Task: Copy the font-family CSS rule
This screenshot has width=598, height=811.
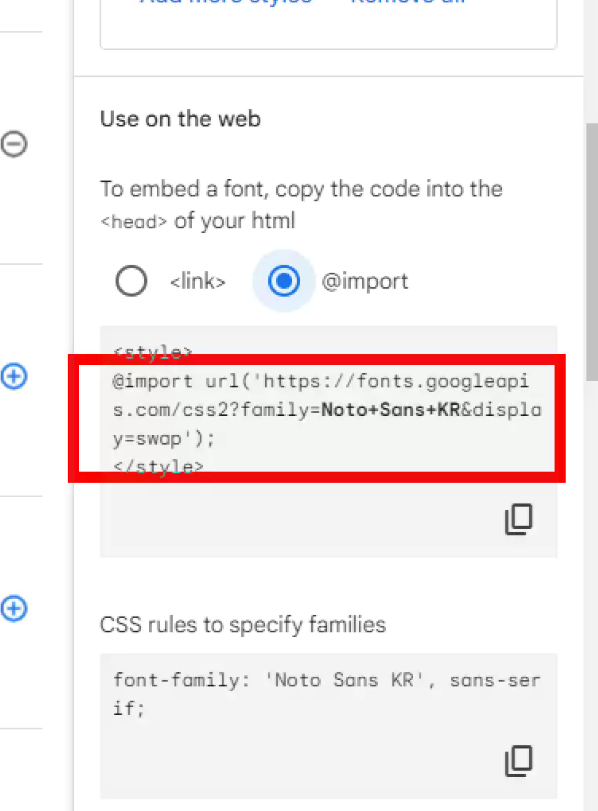Action: tap(518, 761)
